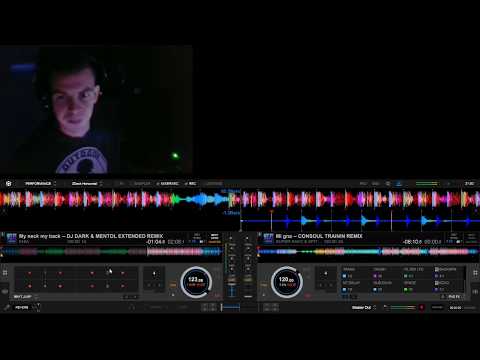Click the second top-row beat jump pad on deck 1

[x=60, y=273]
